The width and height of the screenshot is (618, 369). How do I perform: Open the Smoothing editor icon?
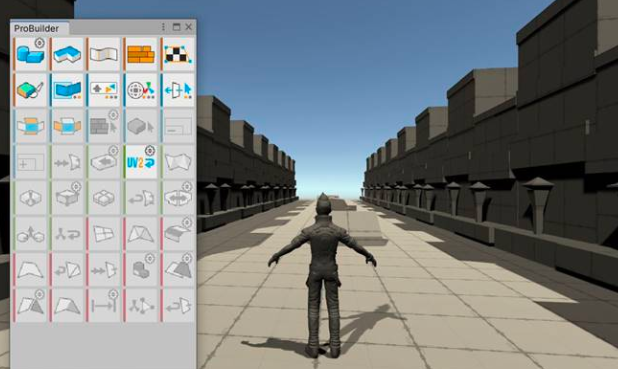tap(104, 54)
